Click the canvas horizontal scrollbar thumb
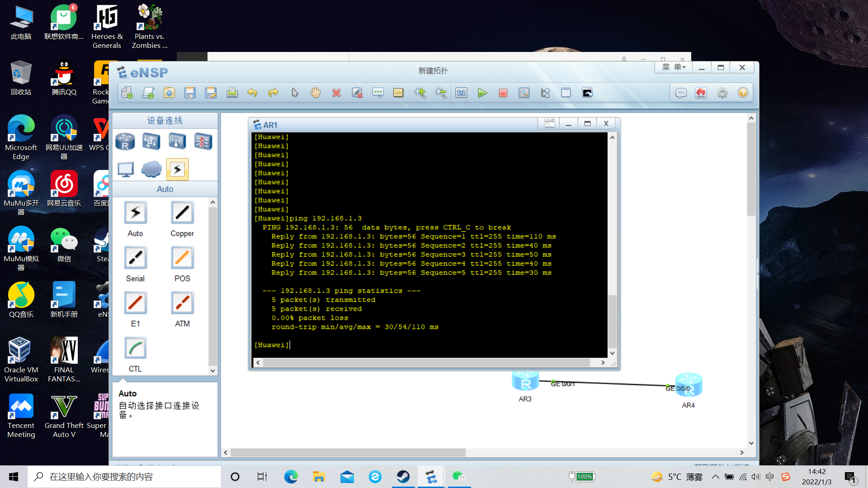 click(348, 452)
